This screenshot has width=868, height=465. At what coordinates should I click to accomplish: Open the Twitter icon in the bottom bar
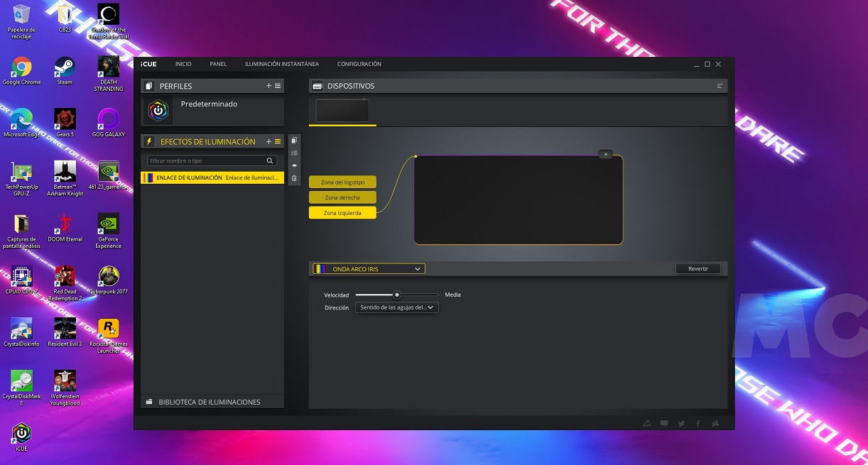[681, 424]
